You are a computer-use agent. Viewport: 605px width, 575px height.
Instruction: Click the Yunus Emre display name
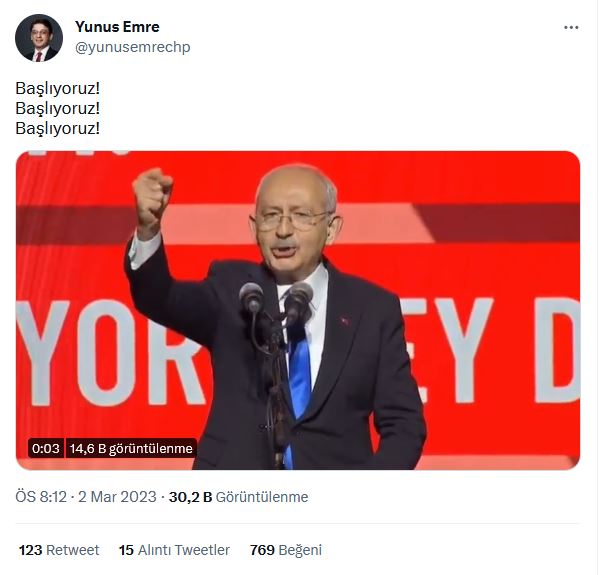tap(117, 27)
